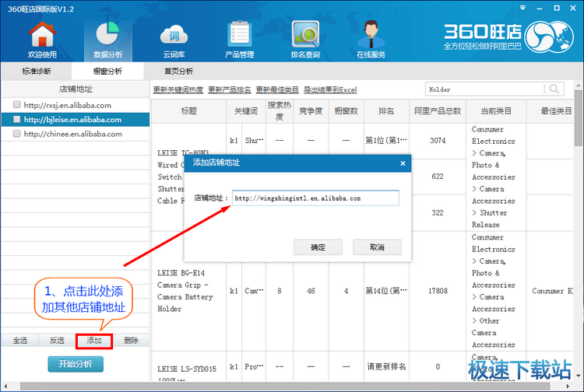This screenshot has width=584, height=392.
Task: Click the 添加 button
Action: pos(94,341)
